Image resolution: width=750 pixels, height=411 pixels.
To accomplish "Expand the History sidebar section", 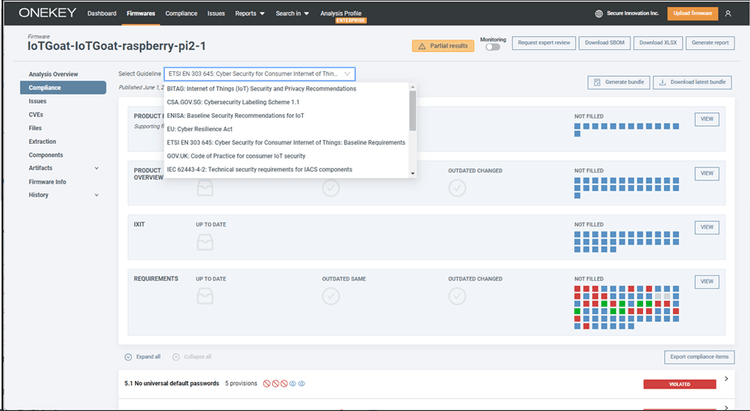I will coord(96,195).
